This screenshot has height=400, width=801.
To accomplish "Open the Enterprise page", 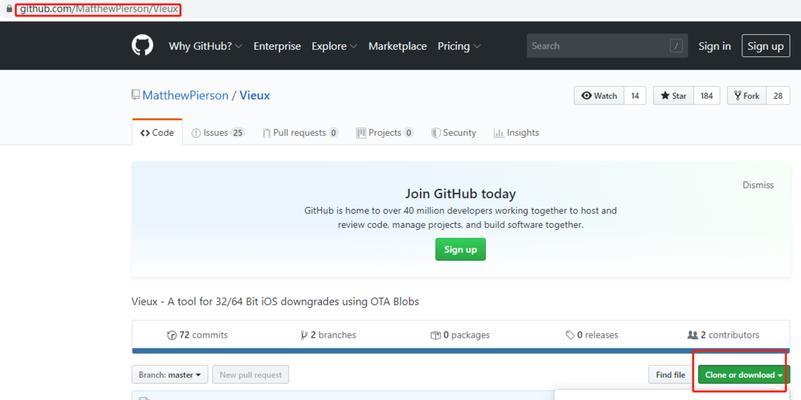I will (277, 46).
